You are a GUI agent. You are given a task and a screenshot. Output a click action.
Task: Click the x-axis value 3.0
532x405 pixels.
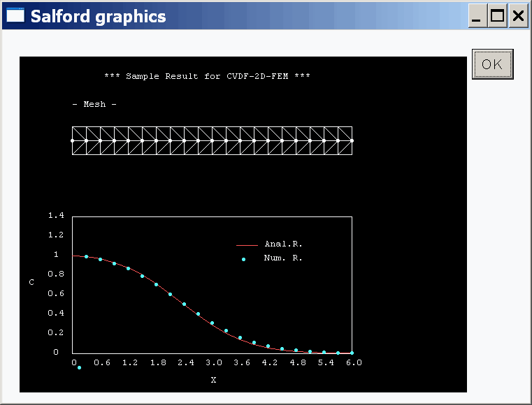pyautogui.click(x=214, y=362)
